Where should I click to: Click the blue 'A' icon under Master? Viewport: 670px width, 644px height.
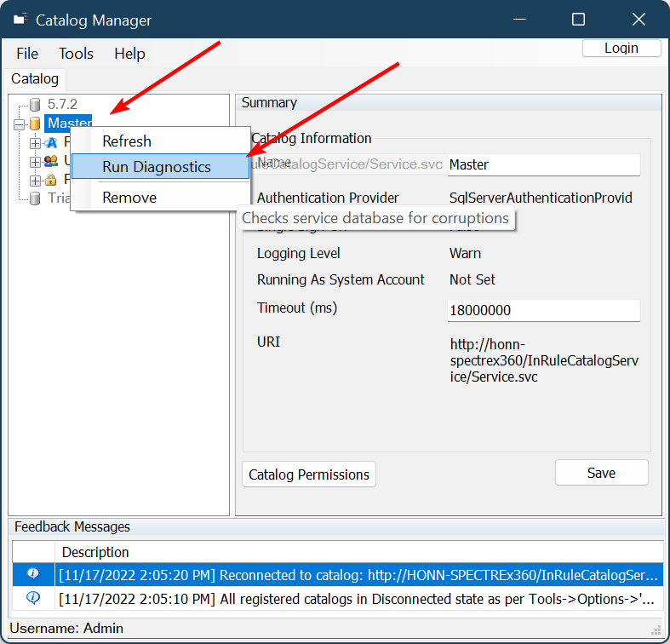pyautogui.click(x=51, y=142)
